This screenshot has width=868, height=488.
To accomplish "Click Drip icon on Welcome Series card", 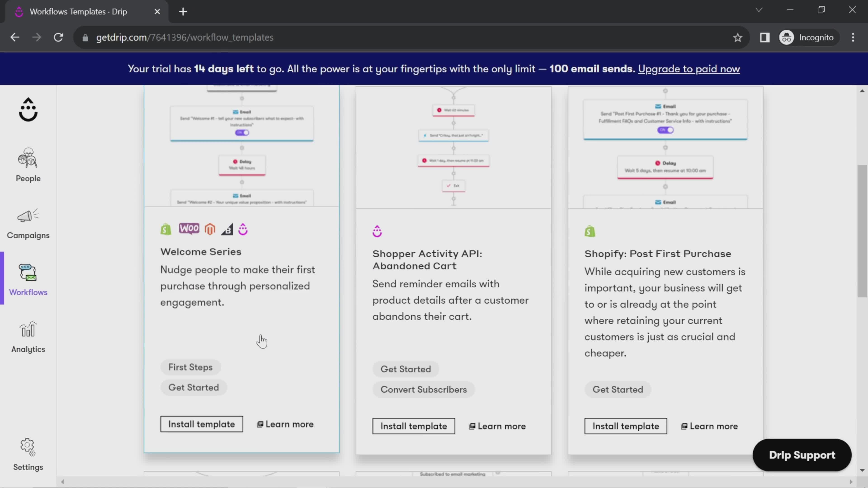I will pos(243,229).
